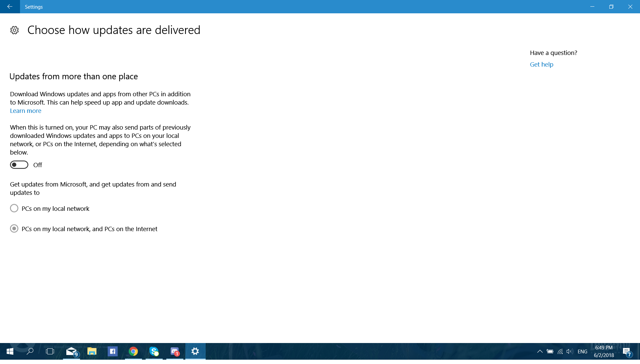Image resolution: width=640 pixels, height=364 pixels.
Task: Click the Get help link
Action: [541, 65]
